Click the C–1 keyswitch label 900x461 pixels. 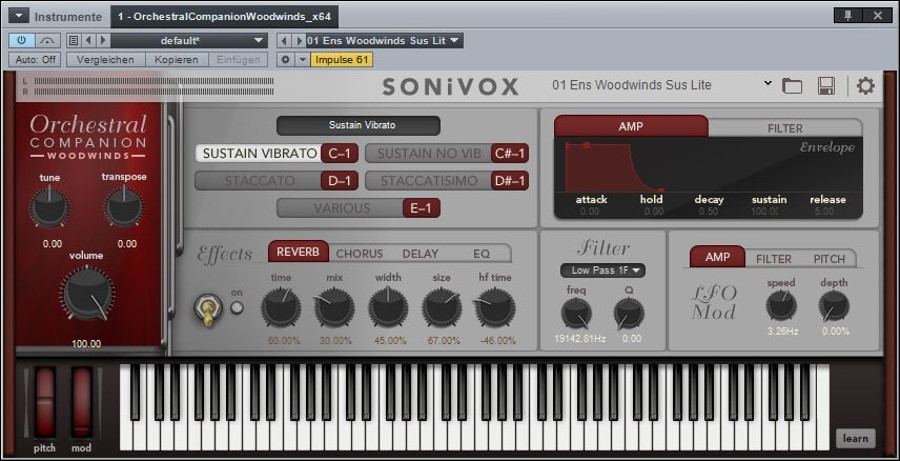[x=340, y=153]
